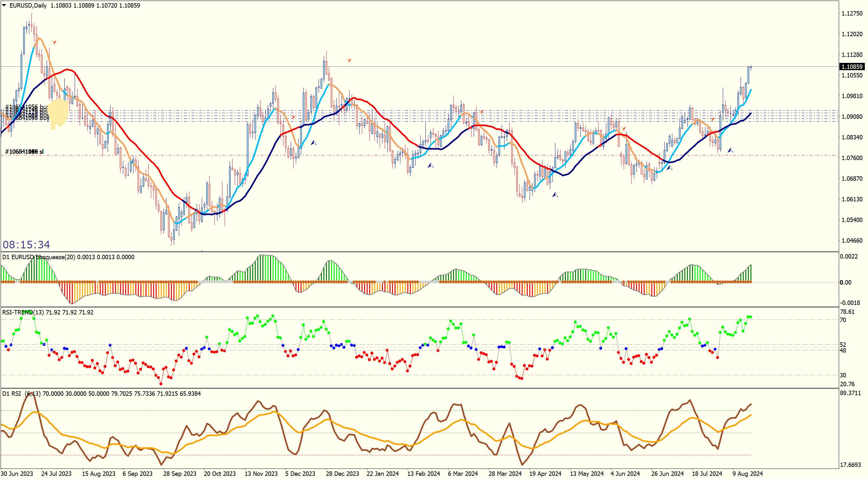
Task: Click red sell arrow above late-December 2023 peak
Action: pos(349,60)
